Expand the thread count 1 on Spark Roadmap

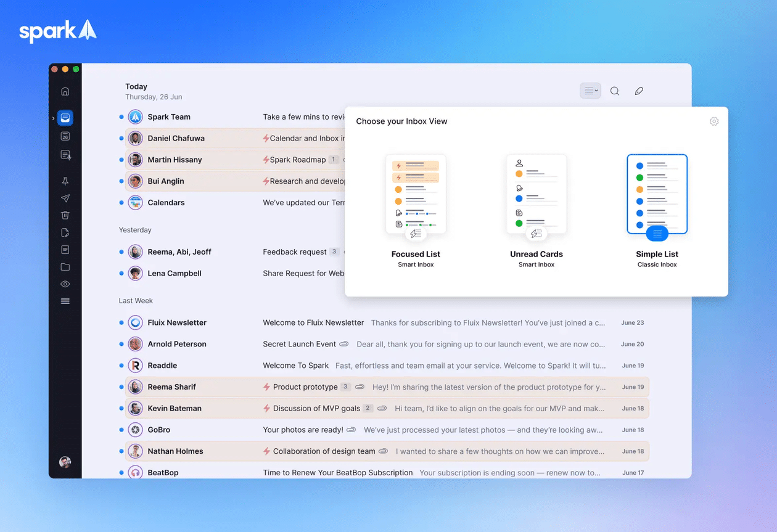tap(334, 160)
